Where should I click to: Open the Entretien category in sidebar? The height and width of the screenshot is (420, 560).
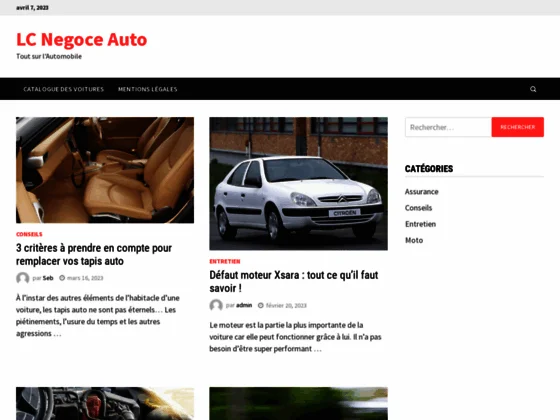(420, 224)
